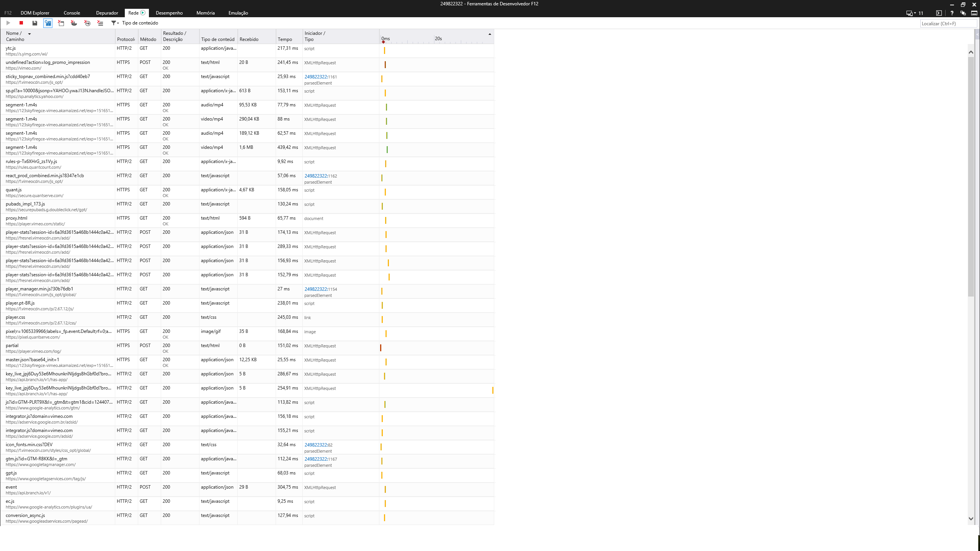Sort by the Protocolo column header

(x=126, y=36)
